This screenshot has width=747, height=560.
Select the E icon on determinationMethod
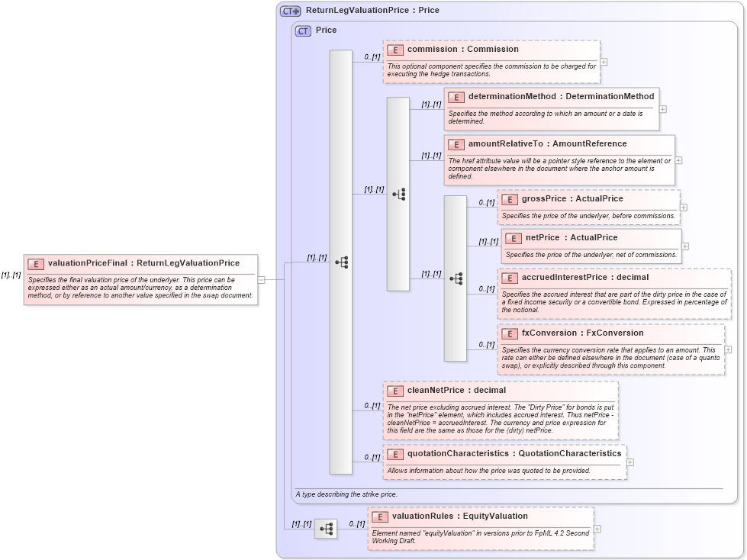(456, 97)
